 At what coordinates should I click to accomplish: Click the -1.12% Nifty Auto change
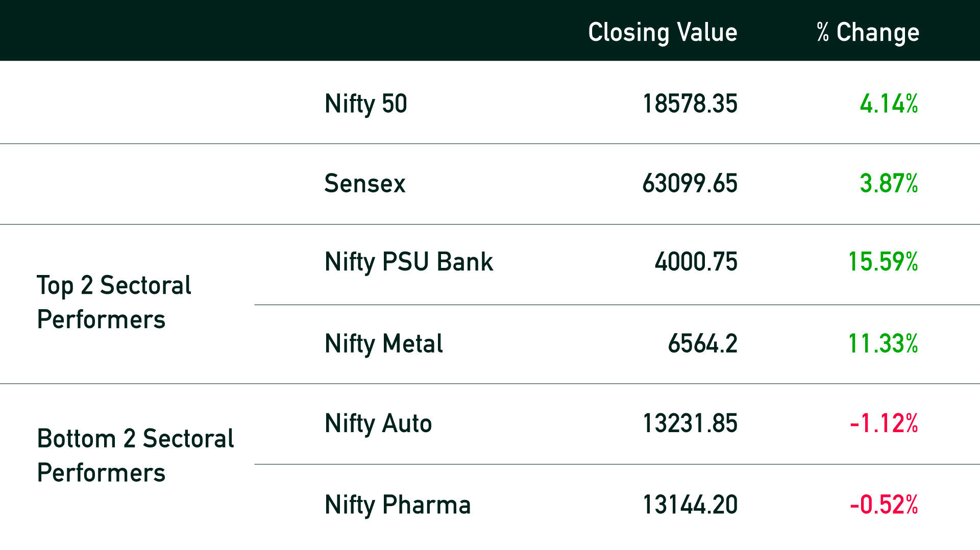coord(884,423)
